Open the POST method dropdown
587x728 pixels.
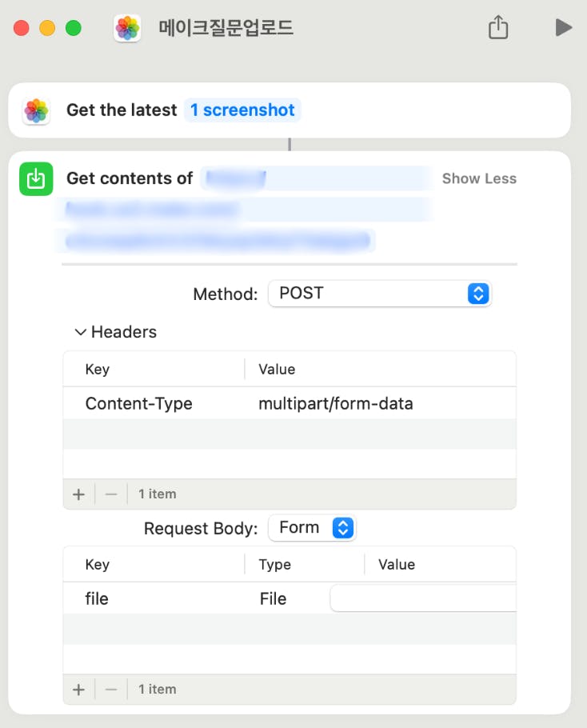[x=379, y=294]
